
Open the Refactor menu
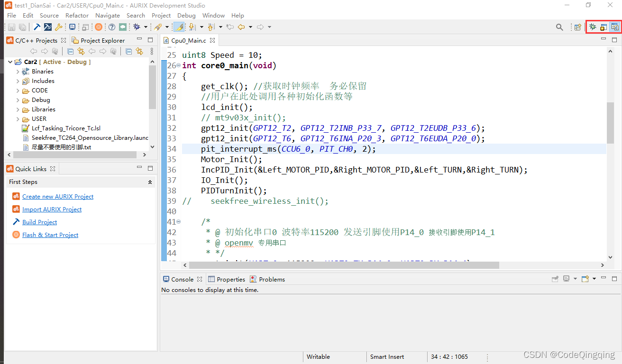pos(77,15)
